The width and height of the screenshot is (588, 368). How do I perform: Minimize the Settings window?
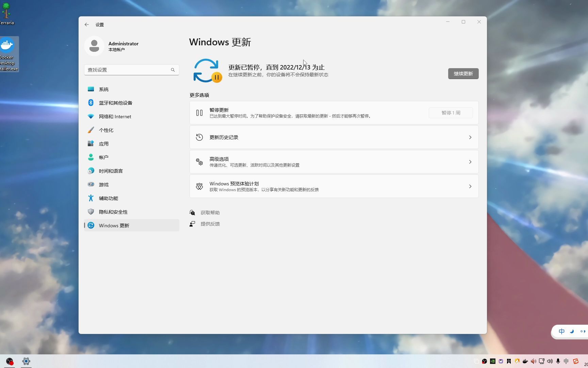pos(448,22)
